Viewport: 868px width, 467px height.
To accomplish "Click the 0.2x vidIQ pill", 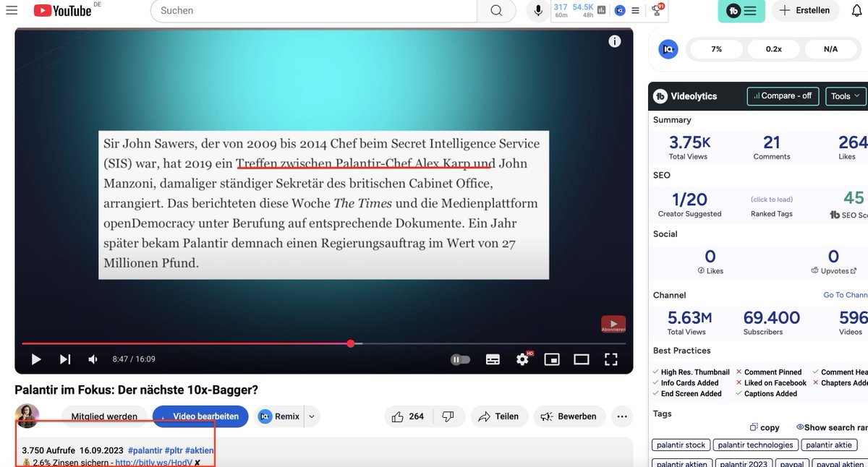I will point(774,49).
